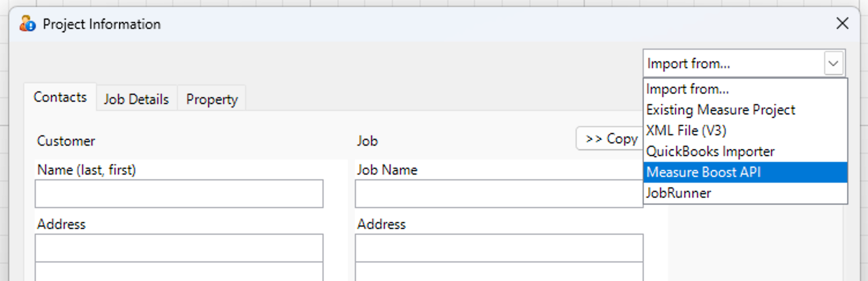Focus the Customer Name (last, first) field
The image size is (868, 281).
click(x=179, y=194)
